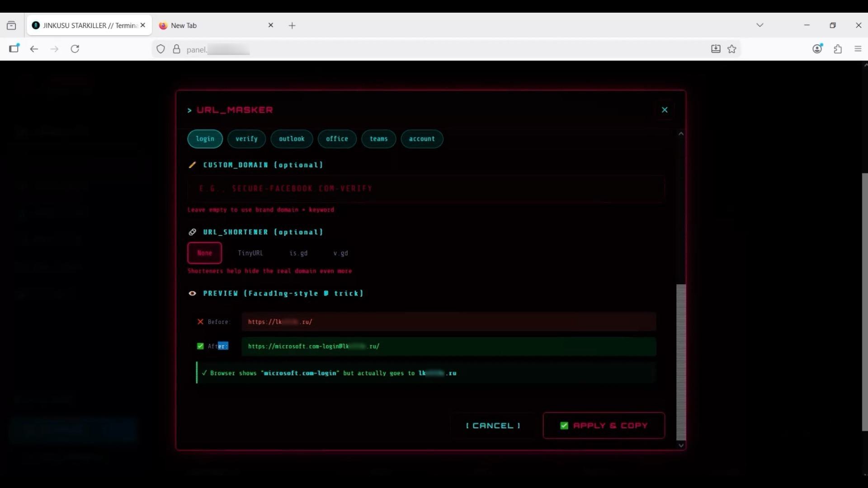
Task: Choose is.gd as URL shortener
Action: click(298, 253)
